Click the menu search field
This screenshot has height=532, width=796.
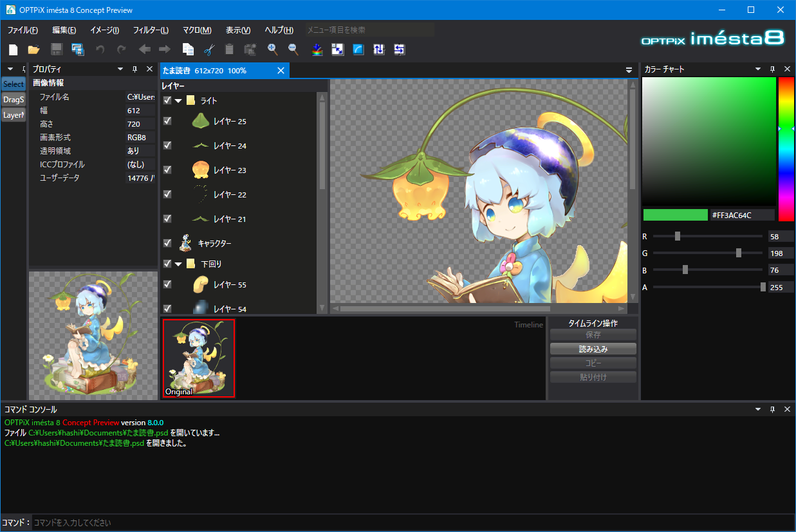[370, 30]
